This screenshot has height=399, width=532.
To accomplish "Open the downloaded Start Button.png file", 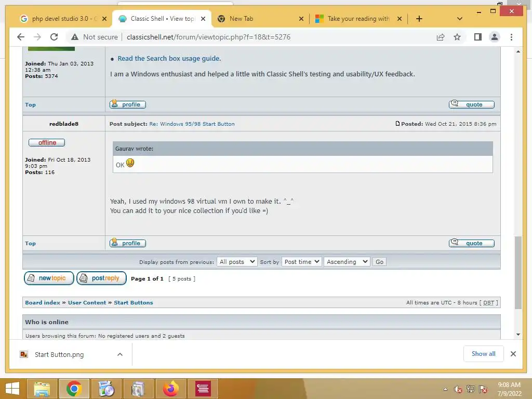I will point(59,354).
